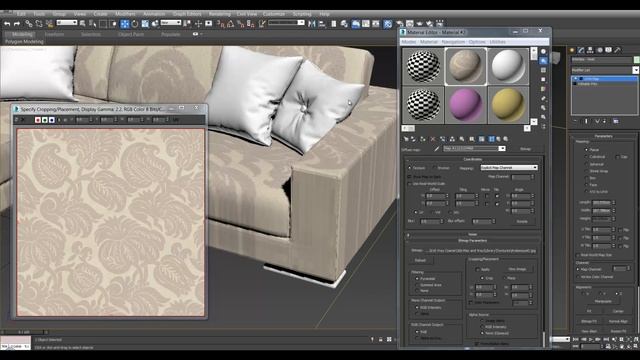
Task: Click Go to Parent icon
Action: click(499, 139)
